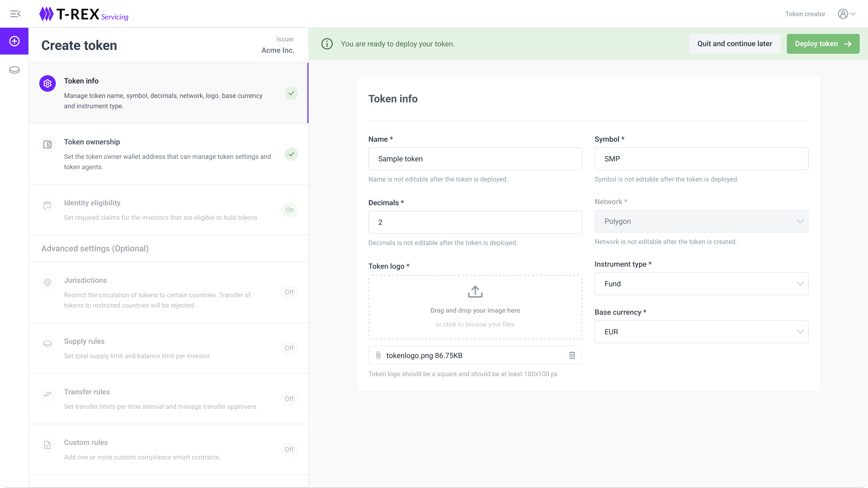
Task: Click Quit and continue later
Action: tap(734, 44)
